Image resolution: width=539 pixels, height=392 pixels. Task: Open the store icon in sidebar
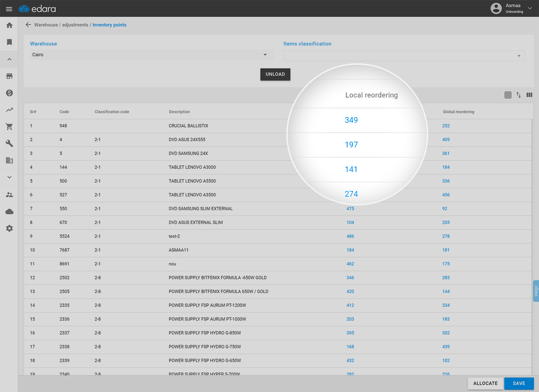(x=9, y=76)
